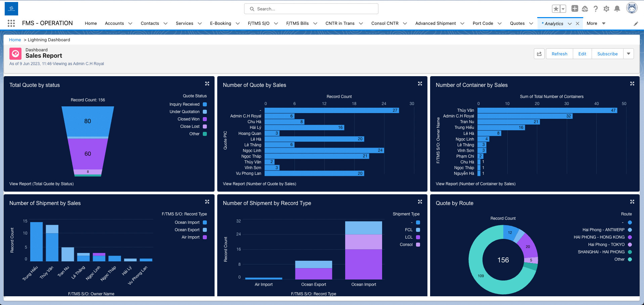Open the E-Booking tab dropdown chevron

(238, 23)
